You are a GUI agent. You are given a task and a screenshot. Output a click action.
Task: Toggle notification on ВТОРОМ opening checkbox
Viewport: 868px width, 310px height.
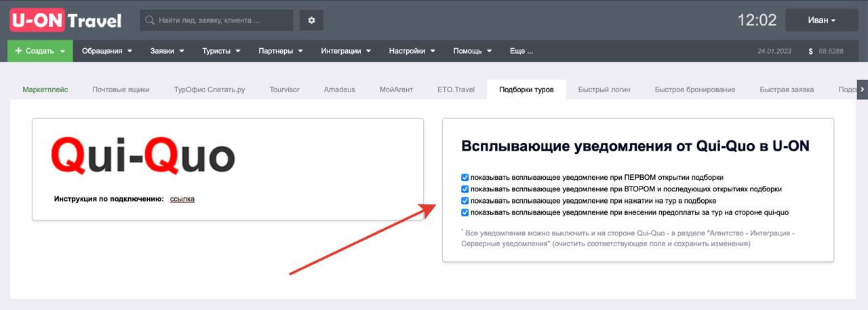[465, 189]
